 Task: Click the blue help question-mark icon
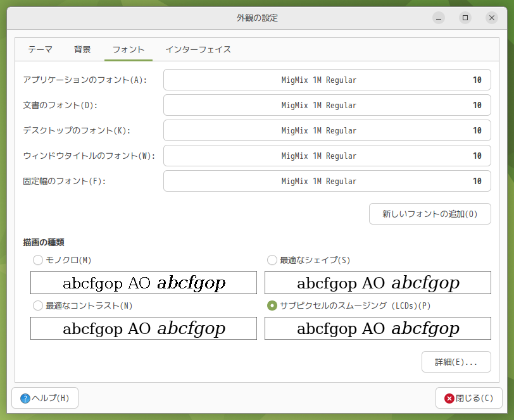point(25,398)
